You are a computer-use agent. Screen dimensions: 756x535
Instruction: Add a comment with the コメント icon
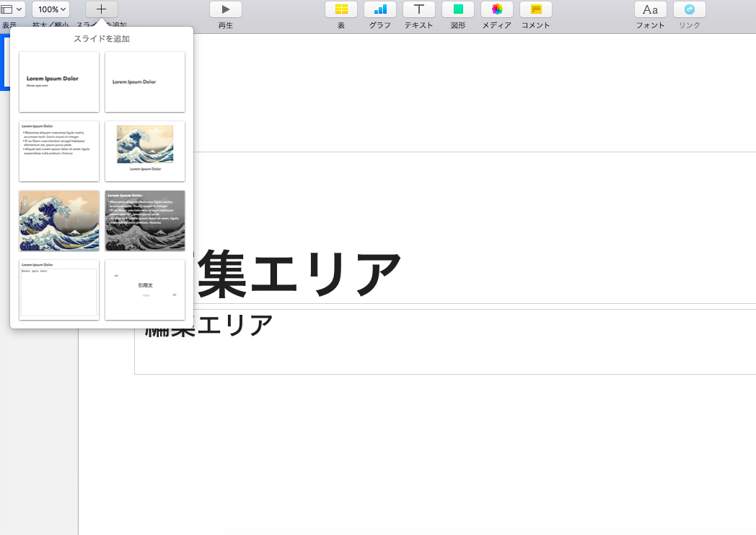click(536, 9)
